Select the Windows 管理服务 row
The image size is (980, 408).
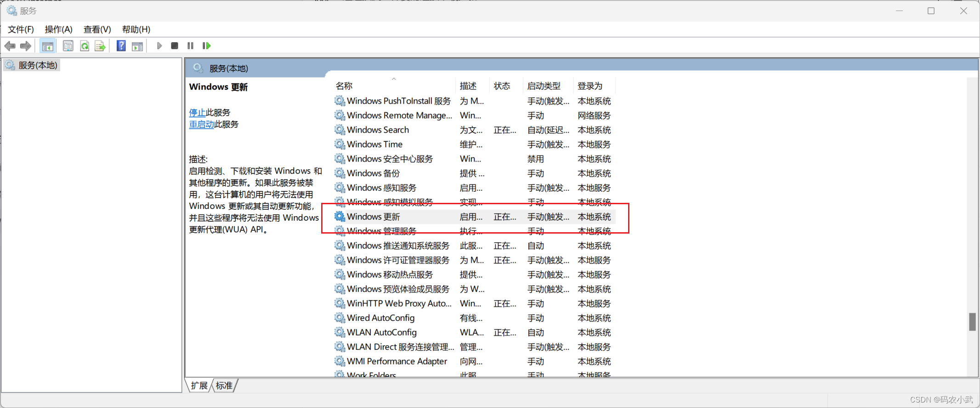click(475, 231)
